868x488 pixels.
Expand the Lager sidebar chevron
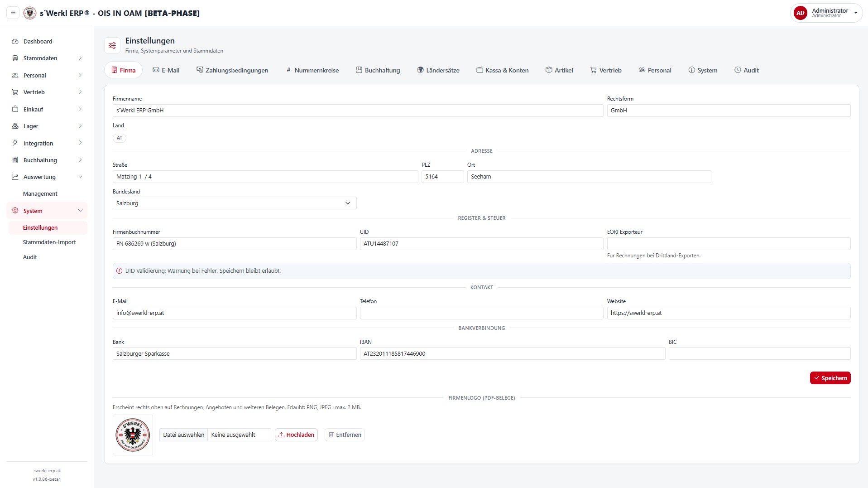tap(80, 126)
